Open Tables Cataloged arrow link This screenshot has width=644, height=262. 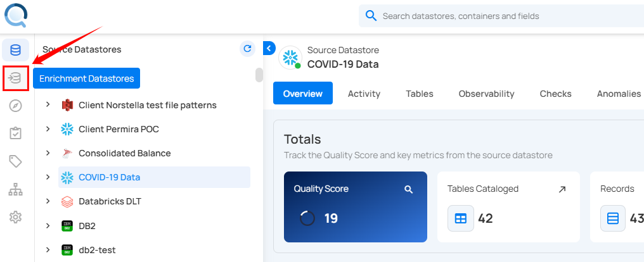coord(562,189)
